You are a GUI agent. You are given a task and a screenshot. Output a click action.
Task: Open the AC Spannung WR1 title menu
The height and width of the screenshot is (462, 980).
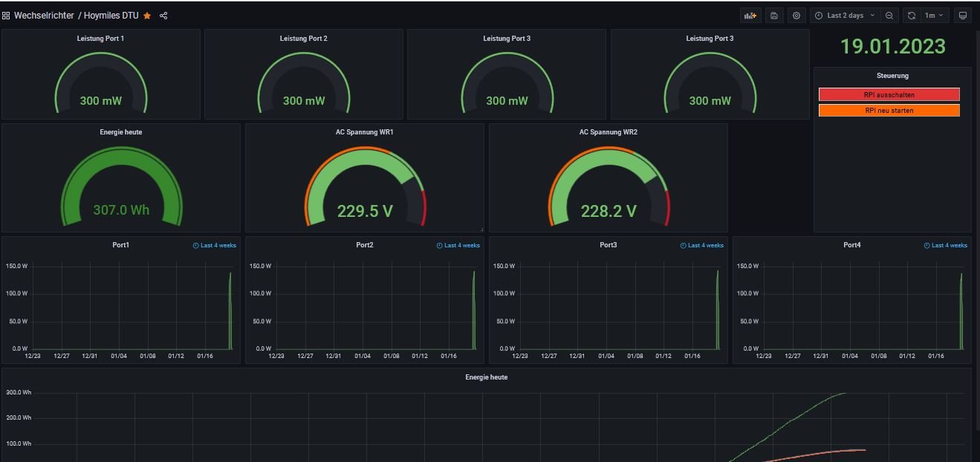point(364,132)
